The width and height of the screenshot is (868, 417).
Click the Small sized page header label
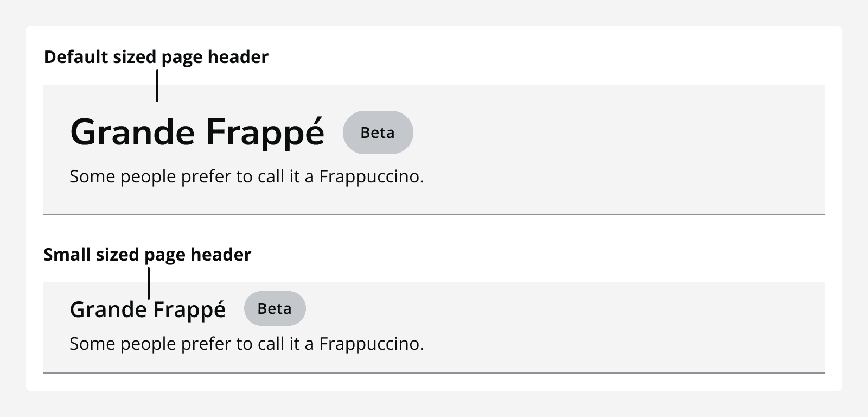(x=147, y=254)
